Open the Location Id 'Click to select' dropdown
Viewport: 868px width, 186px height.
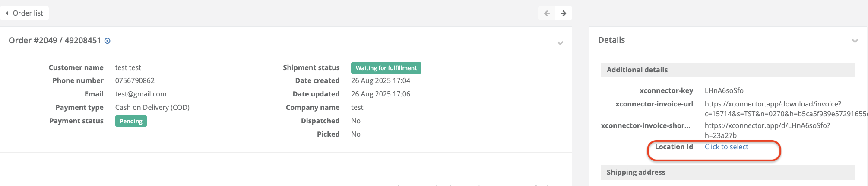(726, 147)
